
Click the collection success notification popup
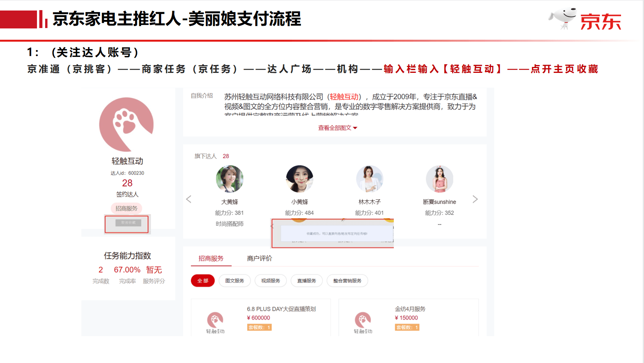[x=337, y=234]
